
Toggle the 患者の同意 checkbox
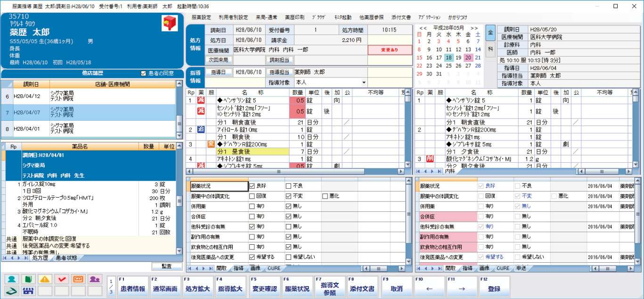(x=144, y=74)
